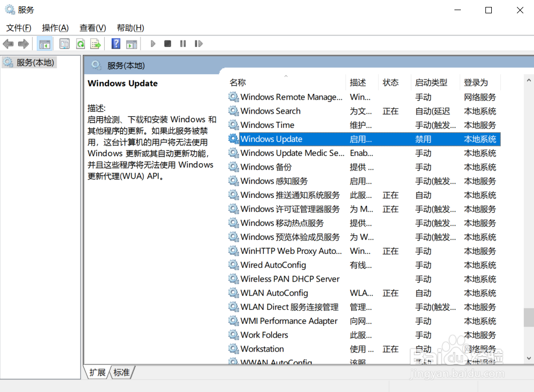534x392 pixels.
Task: Sort by the 状态 column header
Action: click(395, 82)
